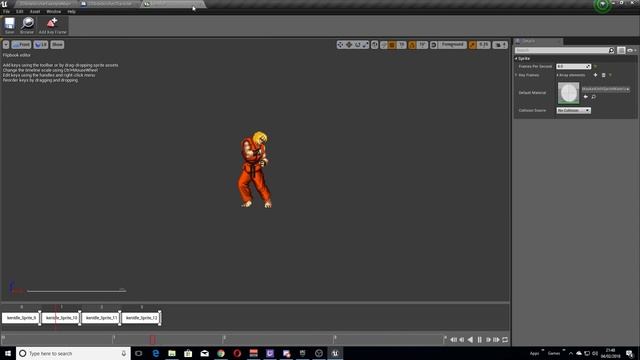
Task: Add element to Key Frames array
Action: click(596, 75)
